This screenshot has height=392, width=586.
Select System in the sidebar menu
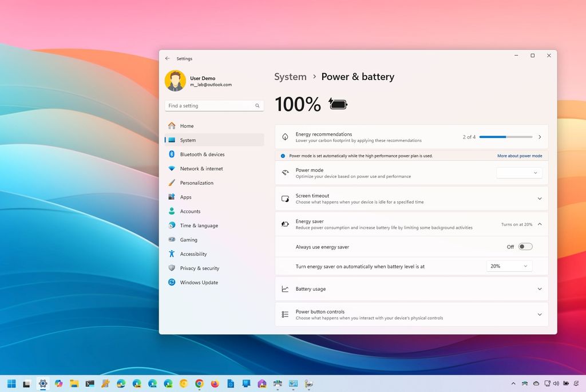click(188, 140)
